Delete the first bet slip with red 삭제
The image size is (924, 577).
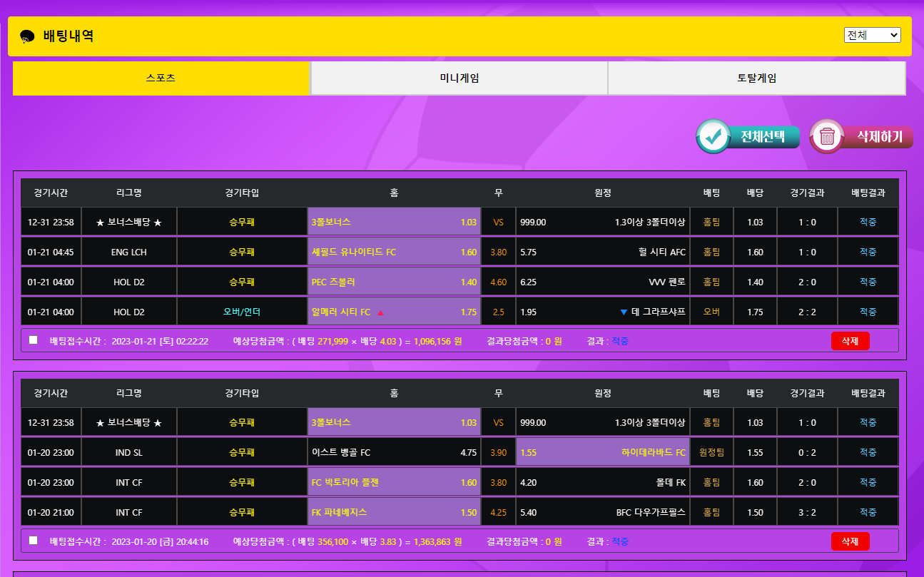click(x=850, y=341)
